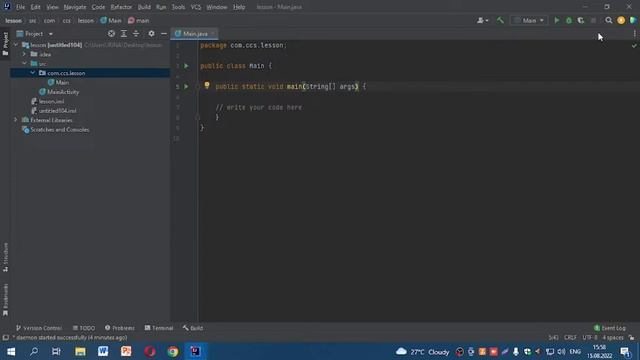Open the View menu
The width and height of the screenshot is (640, 360).
tap(52, 7)
